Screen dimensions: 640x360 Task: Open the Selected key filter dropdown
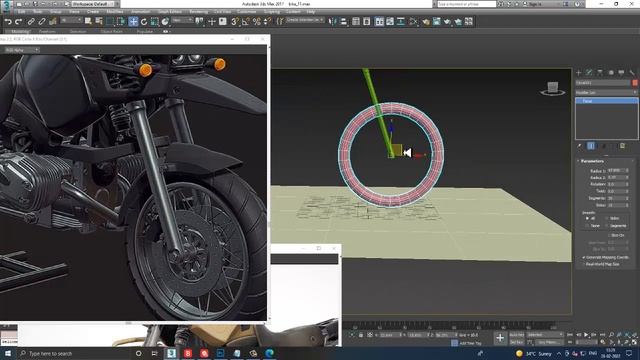tap(545, 335)
